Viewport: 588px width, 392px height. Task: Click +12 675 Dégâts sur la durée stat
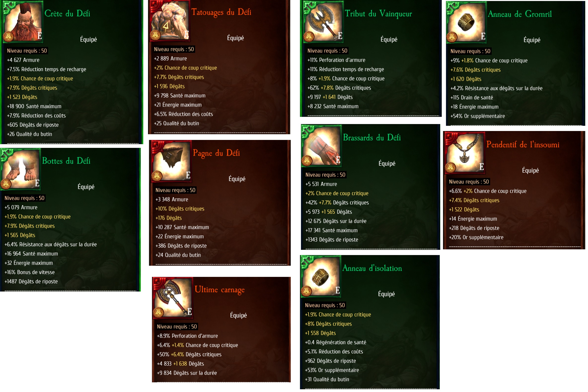(x=336, y=221)
